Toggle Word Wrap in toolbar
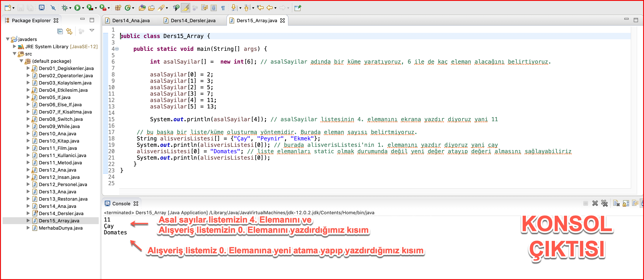 click(204, 8)
